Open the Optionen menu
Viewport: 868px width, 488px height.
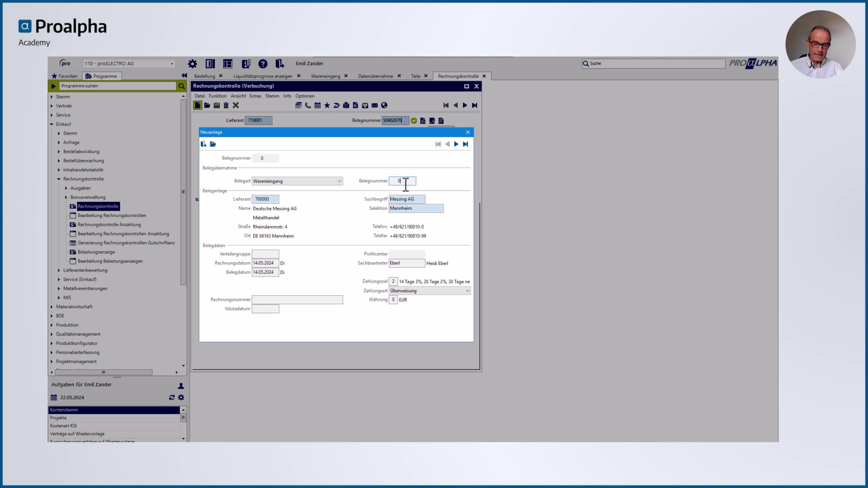click(305, 96)
